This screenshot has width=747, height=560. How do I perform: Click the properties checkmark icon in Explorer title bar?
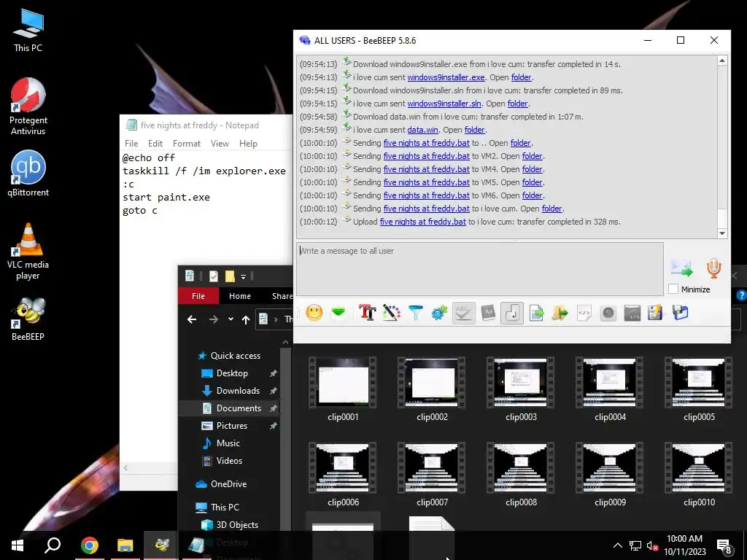[214, 276]
